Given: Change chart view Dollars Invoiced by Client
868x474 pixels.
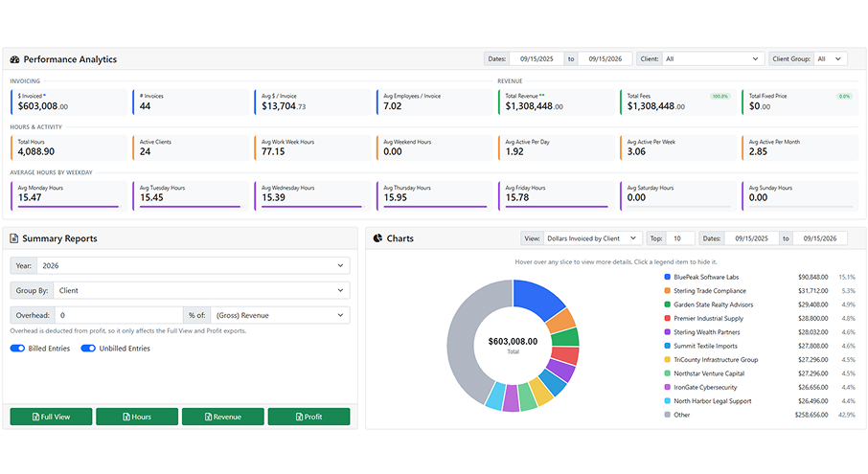Looking at the screenshot, I should click(x=593, y=238).
